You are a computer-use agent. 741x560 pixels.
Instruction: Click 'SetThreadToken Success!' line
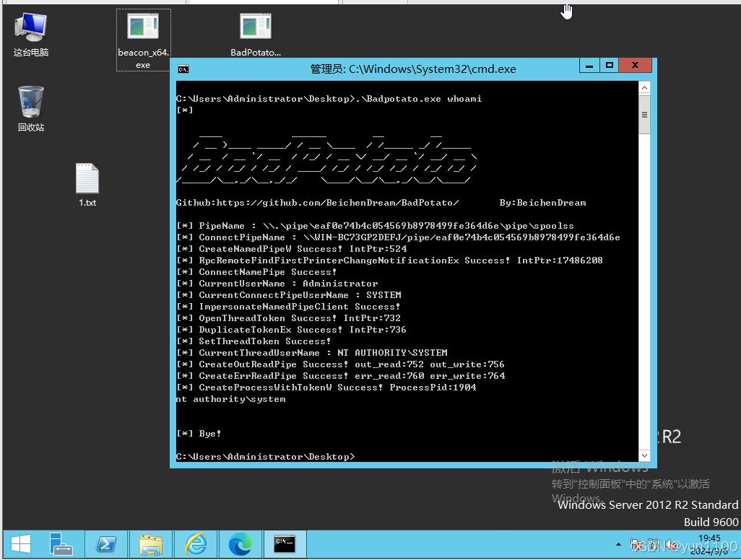(253, 341)
